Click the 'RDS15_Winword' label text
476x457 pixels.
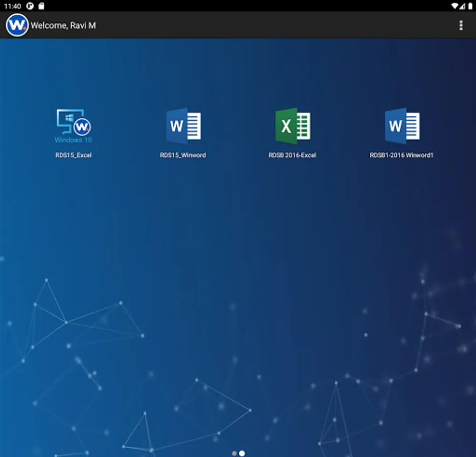pyautogui.click(x=183, y=155)
